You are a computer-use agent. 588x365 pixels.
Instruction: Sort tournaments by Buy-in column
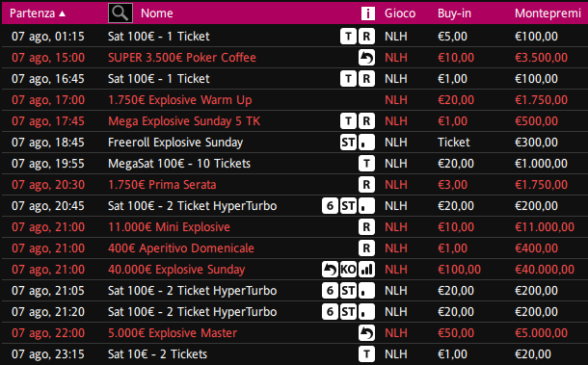(454, 13)
